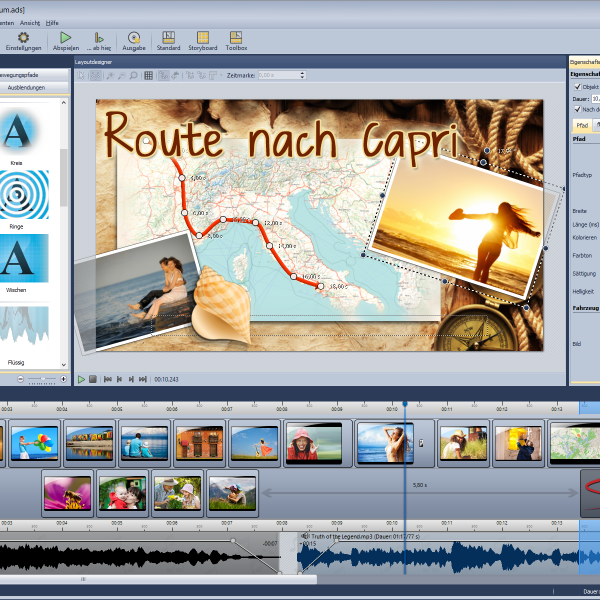
Task: Select the bee on flower slide
Action: point(67,493)
